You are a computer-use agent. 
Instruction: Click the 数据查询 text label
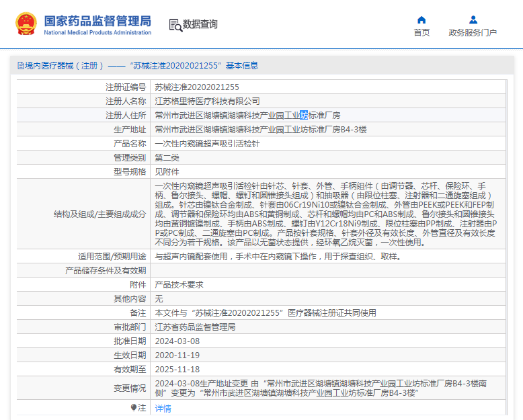point(200,24)
